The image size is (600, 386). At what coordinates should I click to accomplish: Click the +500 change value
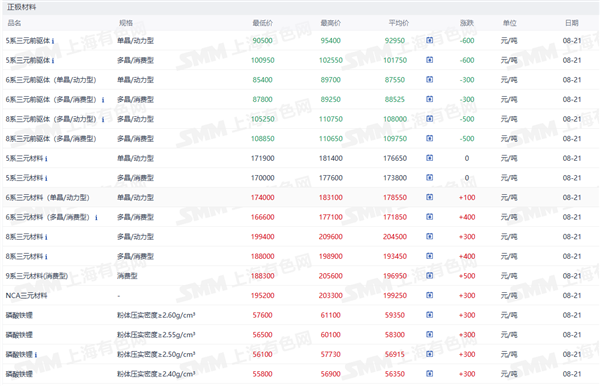[467, 276]
